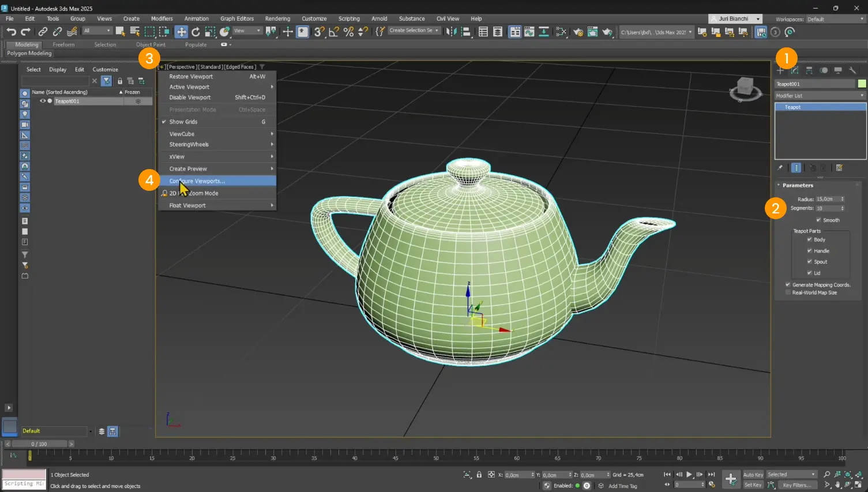Open Create Selection Set dropdown
This screenshot has height=492, width=868.
click(x=414, y=31)
